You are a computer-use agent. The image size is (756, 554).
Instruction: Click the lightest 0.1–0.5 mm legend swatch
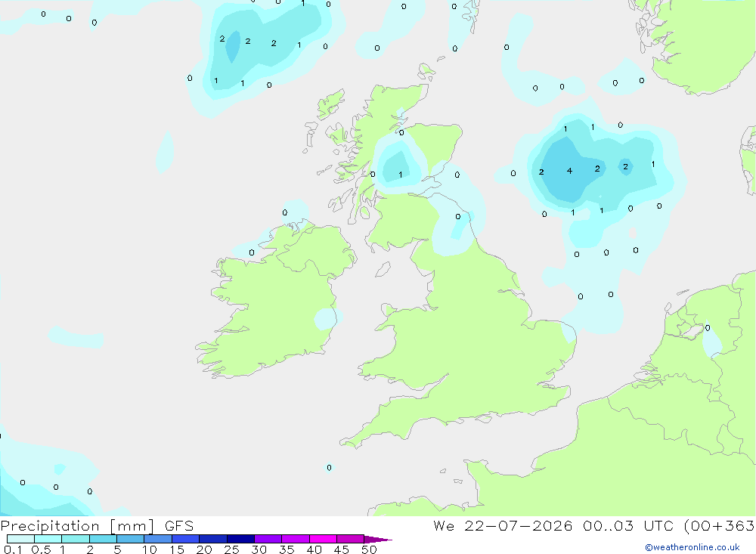pos(20,539)
